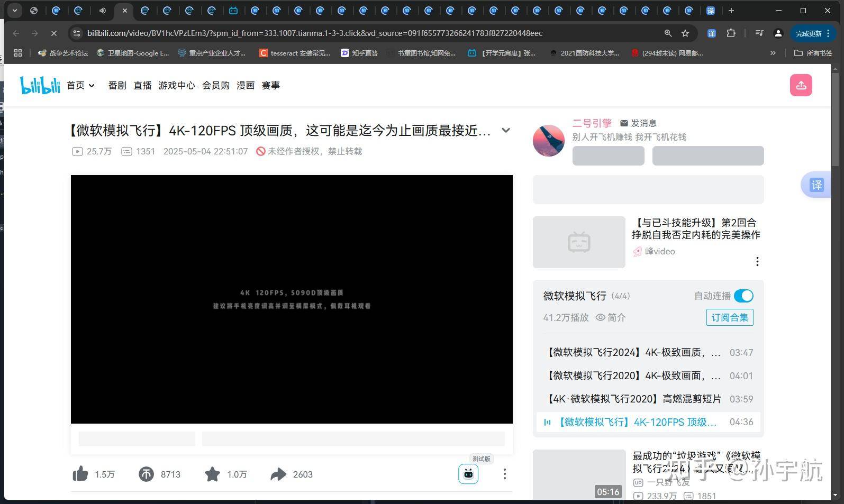The image size is (844, 504).
Task: Switch to tab with audio speaker icon
Action: click(103, 10)
